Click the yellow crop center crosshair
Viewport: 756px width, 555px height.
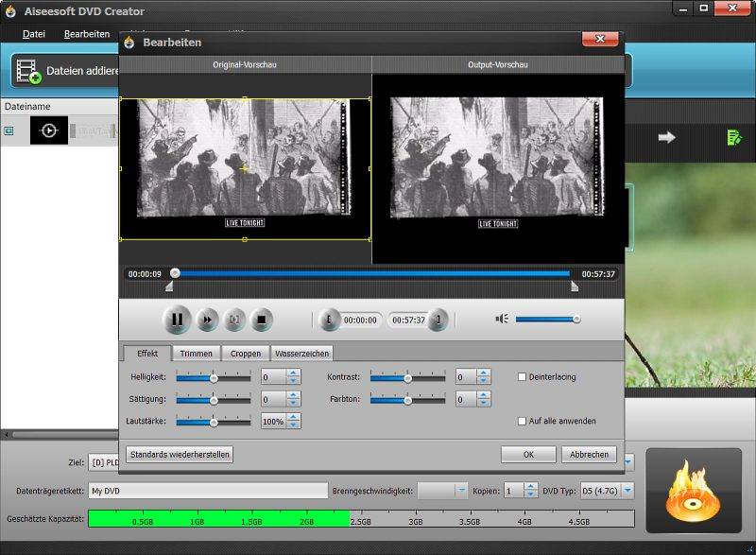(245, 168)
